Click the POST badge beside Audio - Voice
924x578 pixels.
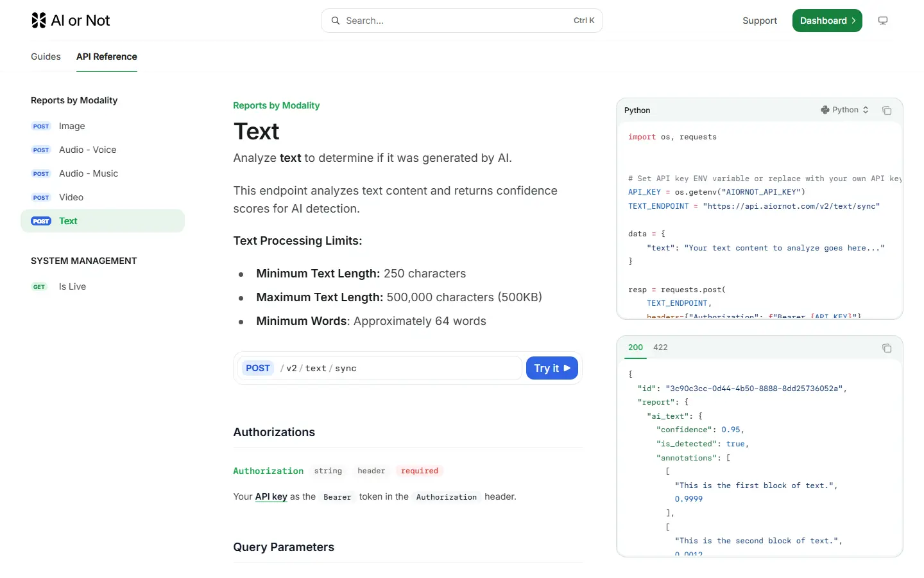click(41, 150)
